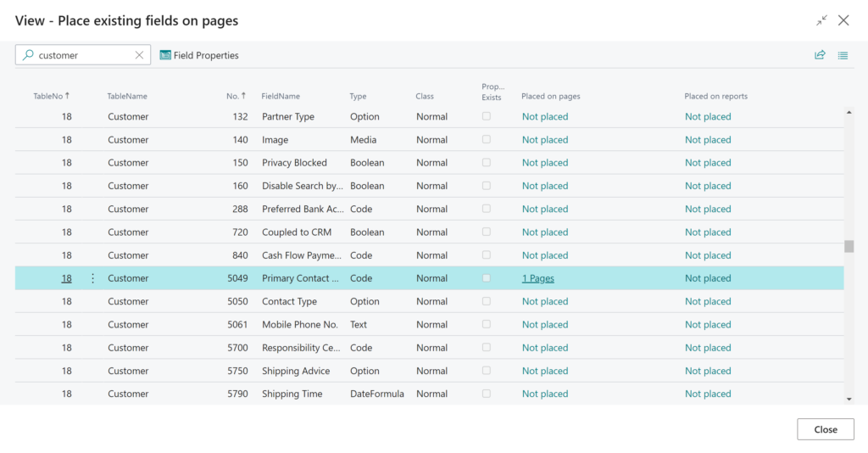Click the scroll up arrow
Viewport: 868px width, 453px height.
pyautogui.click(x=849, y=113)
